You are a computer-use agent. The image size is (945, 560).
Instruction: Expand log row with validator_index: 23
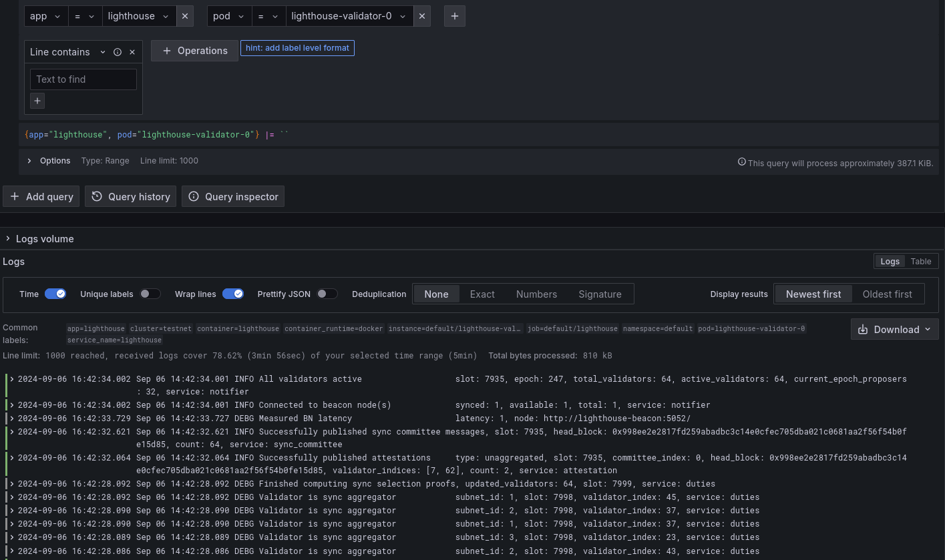[12, 537]
